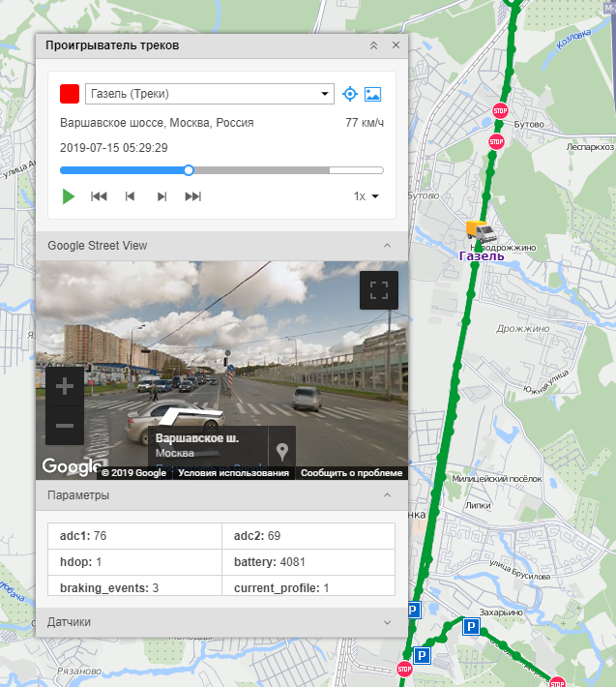Collapse the Параметры section
Image resolution: width=616 pixels, height=687 pixels.
click(388, 495)
